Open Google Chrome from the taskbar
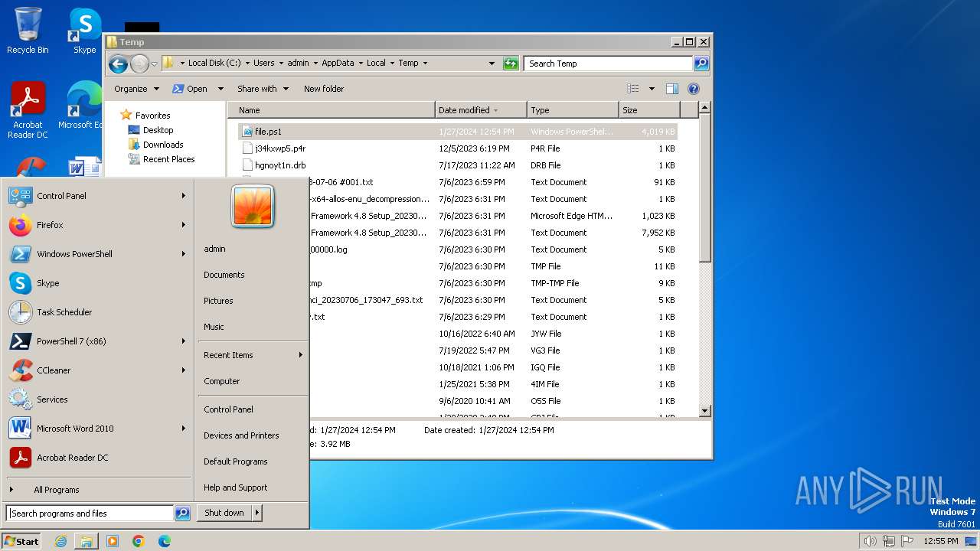This screenshot has width=980, height=551. pyautogui.click(x=139, y=541)
